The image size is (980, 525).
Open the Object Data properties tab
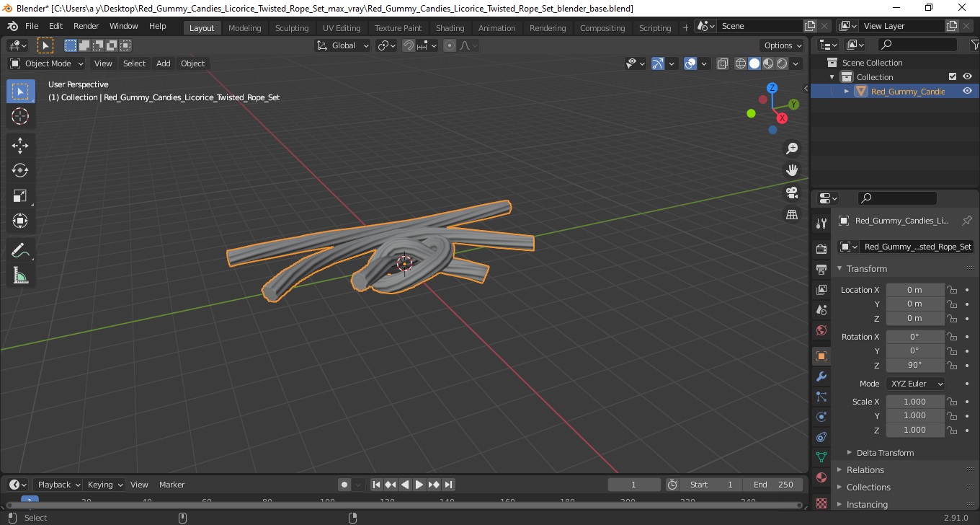(x=821, y=457)
